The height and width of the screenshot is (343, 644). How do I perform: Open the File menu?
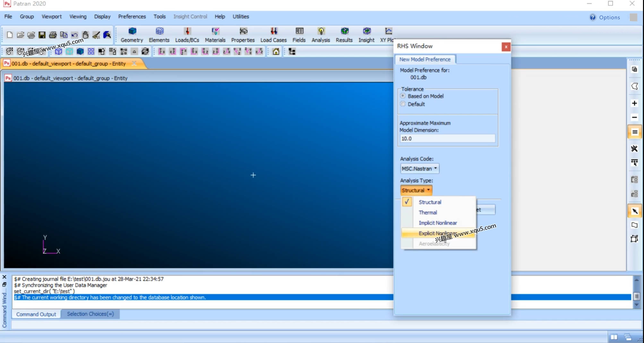coord(8,16)
